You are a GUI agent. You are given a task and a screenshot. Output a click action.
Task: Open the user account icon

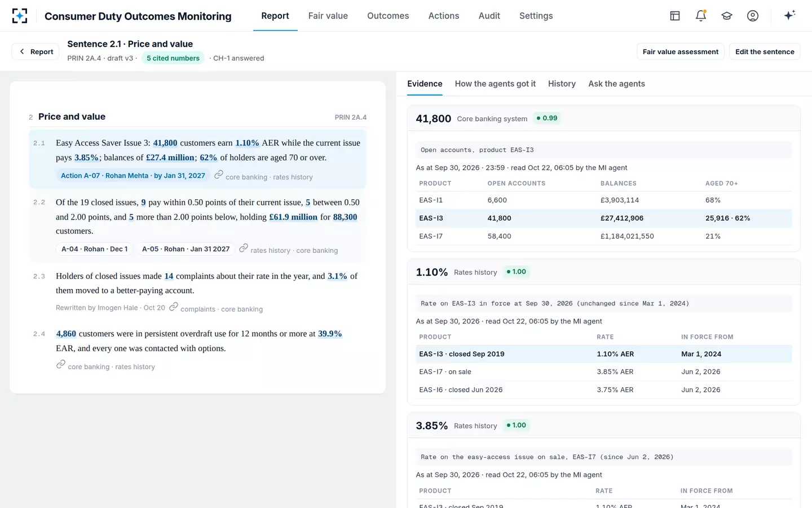tap(753, 16)
